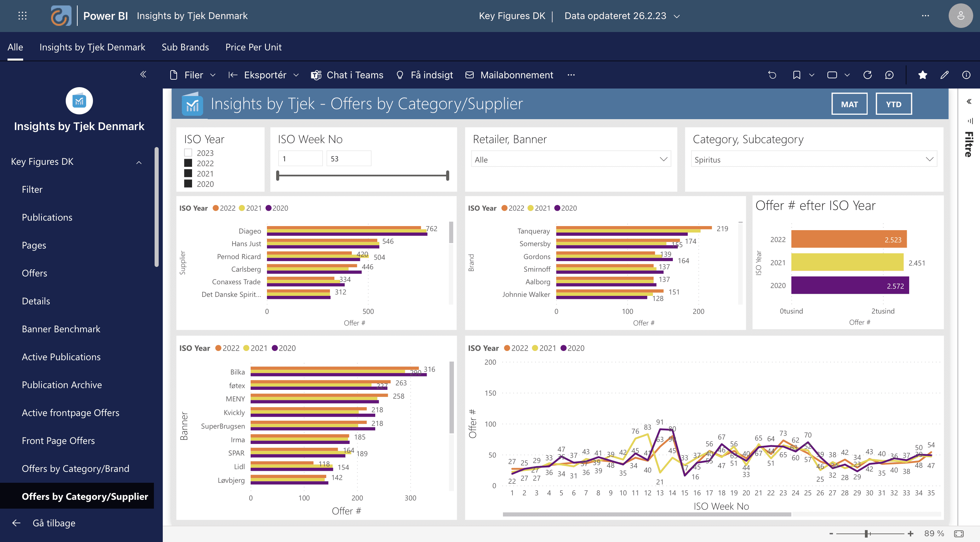
Task: Open the app launcher grid icon
Action: tap(22, 16)
